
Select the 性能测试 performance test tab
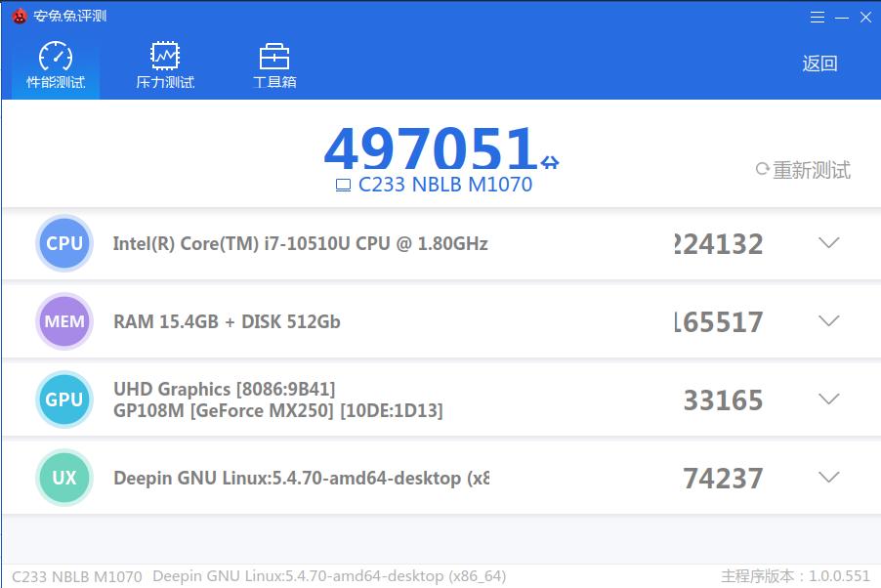coord(56,65)
